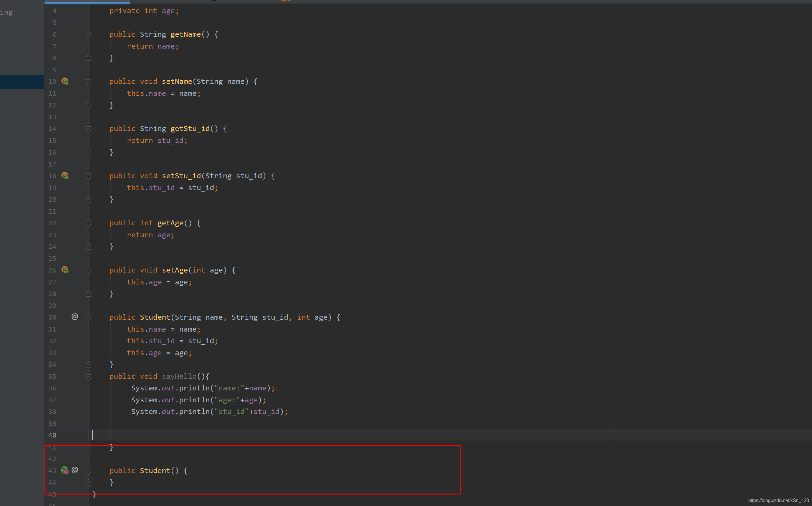Collapse the getStu_id method with the line 14 fold marker
This screenshot has width=812, height=506.
pyautogui.click(x=88, y=129)
